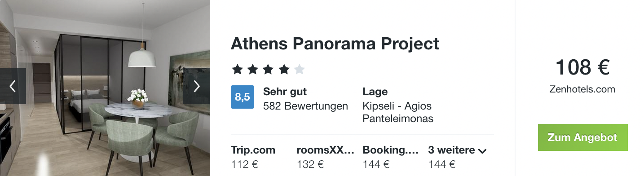Open the 582 Bewertungen reviews

pyautogui.click(x=305, y=106)
